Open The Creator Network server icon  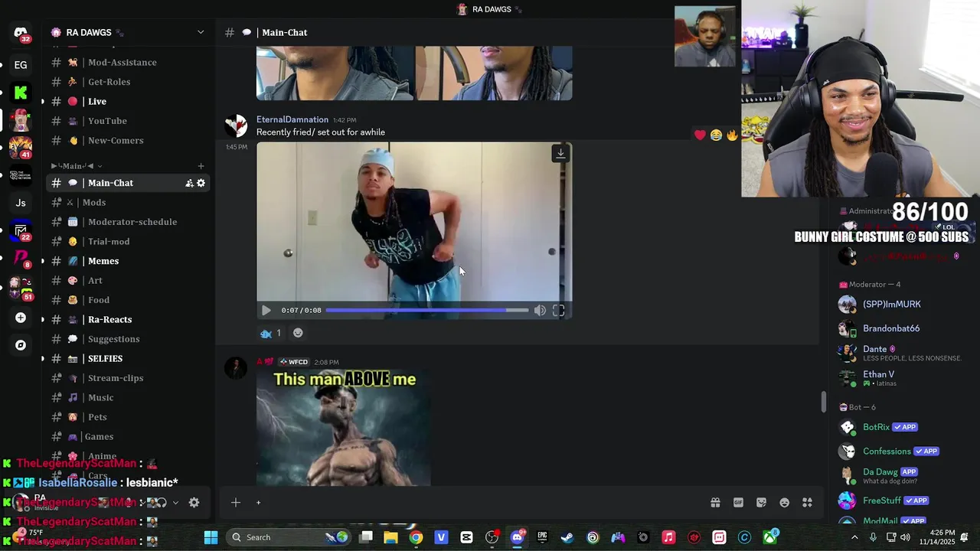pos(21,175)
